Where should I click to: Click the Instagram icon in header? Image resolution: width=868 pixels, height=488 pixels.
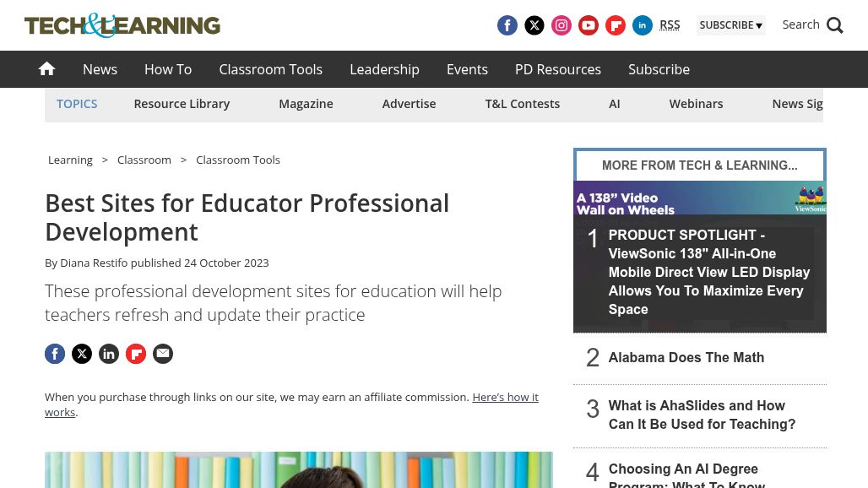click(561, 25)
